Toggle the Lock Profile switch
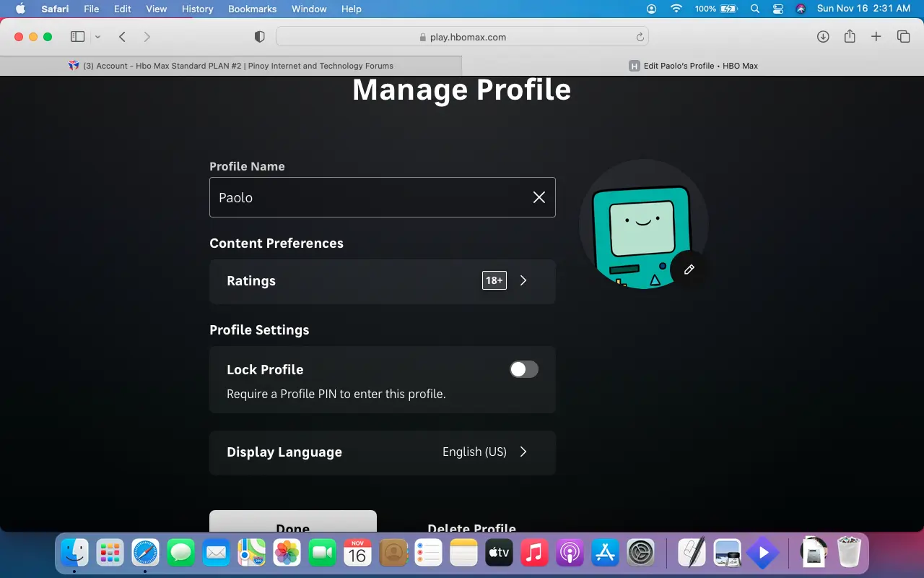This screenshot has height=578, width=924. coord(524,369)
